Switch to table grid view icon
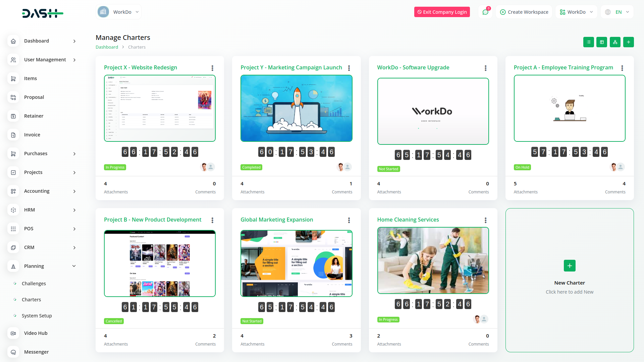The image size is (644, 362). coord(602,42)
